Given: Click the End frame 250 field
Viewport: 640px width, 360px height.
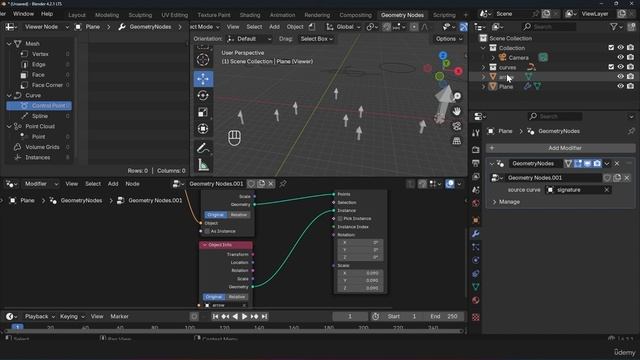Looking at the screenshot, I should click(444, 317).
